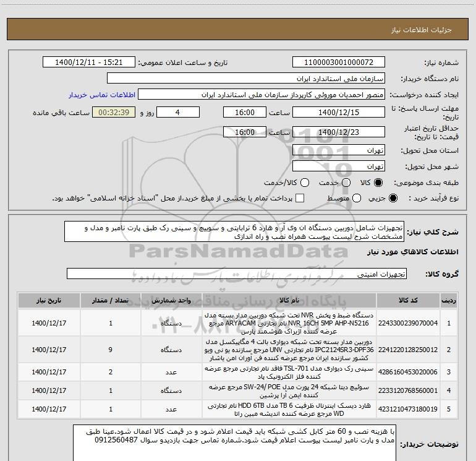
Task: Click the کد کالا column header
Action: pos(408,301)
